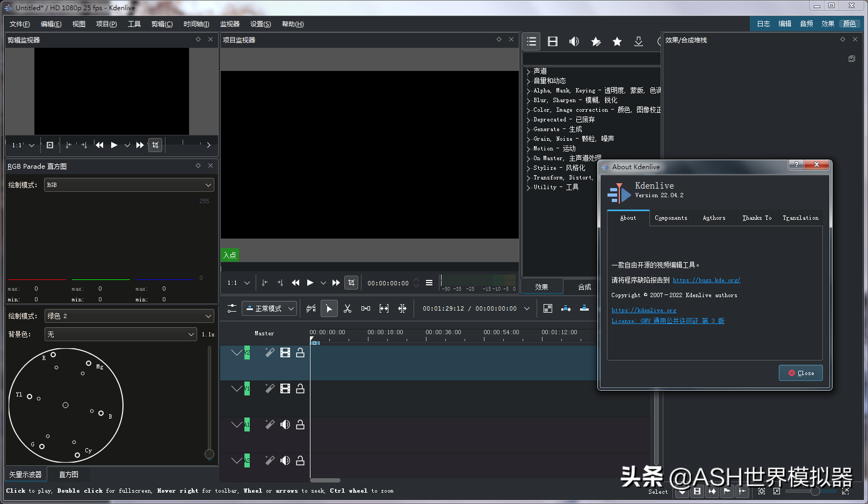Open https://kdenlive.org link

coord(643,310)
